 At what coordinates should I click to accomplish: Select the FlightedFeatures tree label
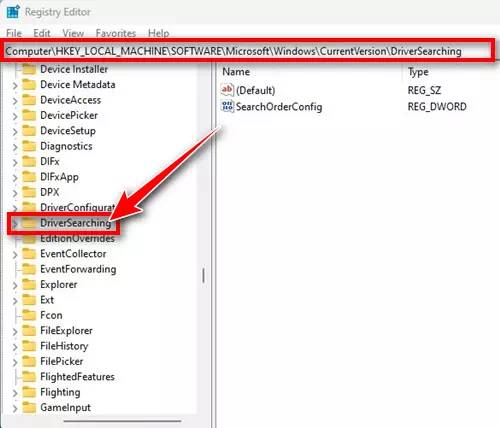pyautogui.click(x=77, y=377)
